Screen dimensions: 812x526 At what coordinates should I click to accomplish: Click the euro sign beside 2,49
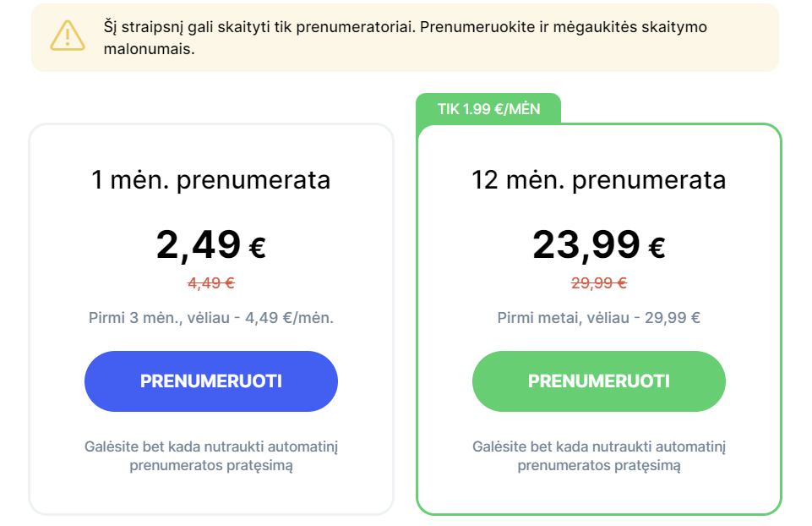pos(258,248)
